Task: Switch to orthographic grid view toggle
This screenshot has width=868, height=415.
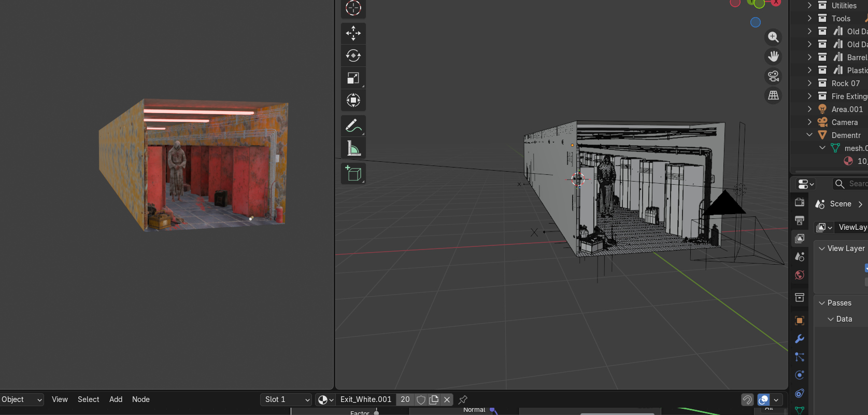Action: click(773, 95)
